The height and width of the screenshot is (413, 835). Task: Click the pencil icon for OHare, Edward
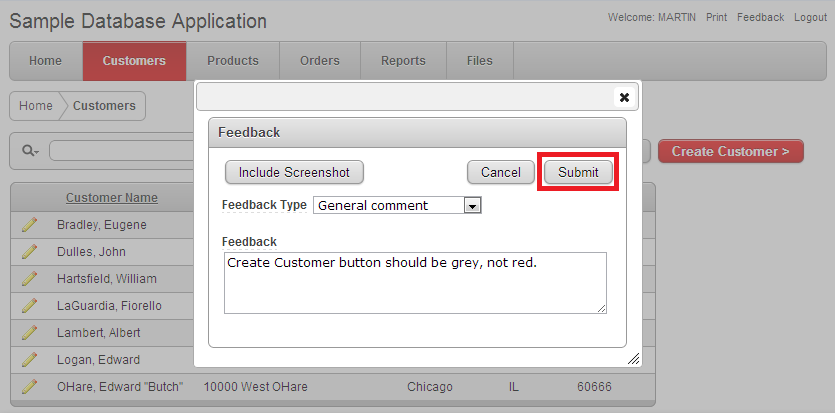pyautogui.click(x=29, y=386)
